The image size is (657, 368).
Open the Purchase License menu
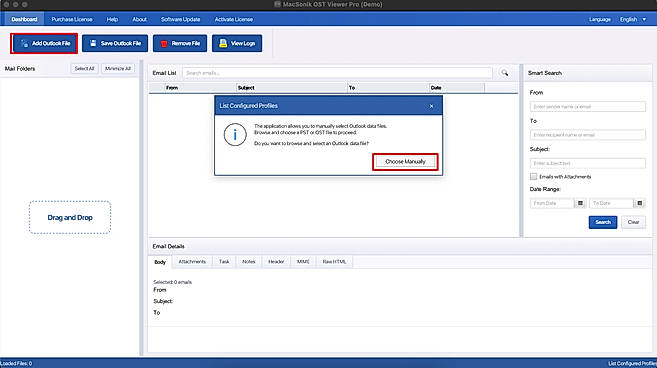click(x=72, y=19)
